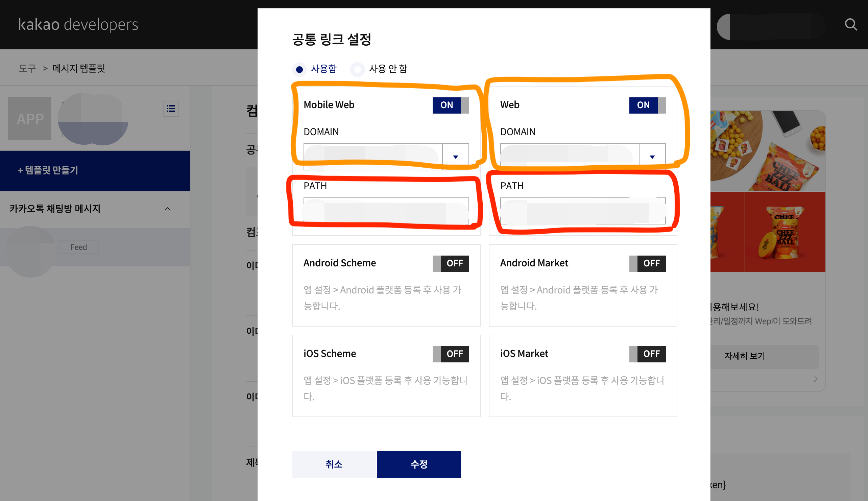The image size is (868, 501).
Task: Click the right arrow on preview card
Action: point(816,379)
